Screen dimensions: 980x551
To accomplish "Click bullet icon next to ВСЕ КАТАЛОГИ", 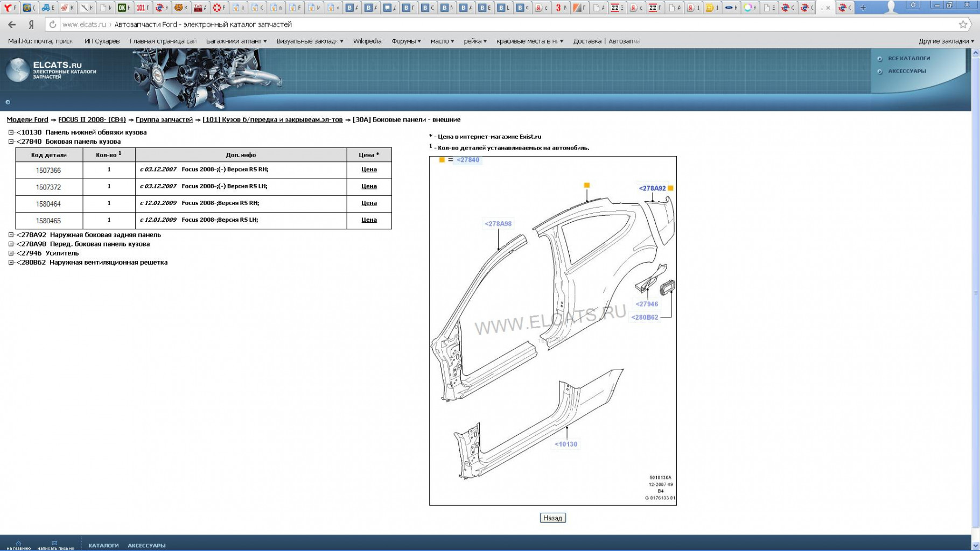I will [880, 59].
